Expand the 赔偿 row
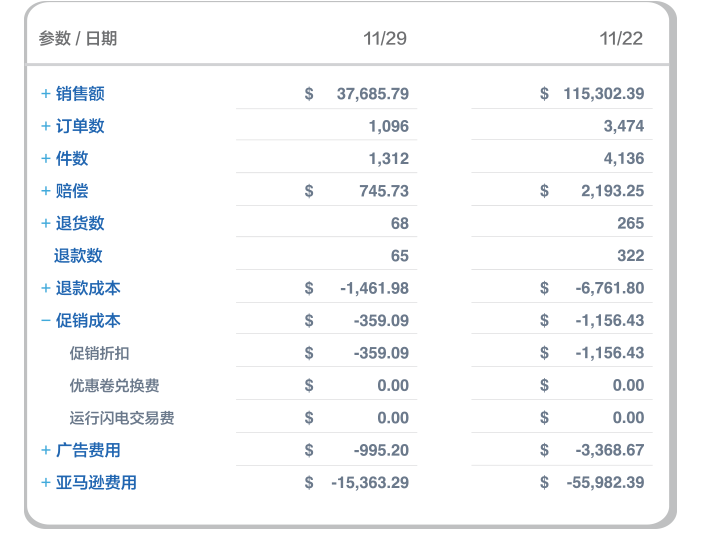 (45, 191)
